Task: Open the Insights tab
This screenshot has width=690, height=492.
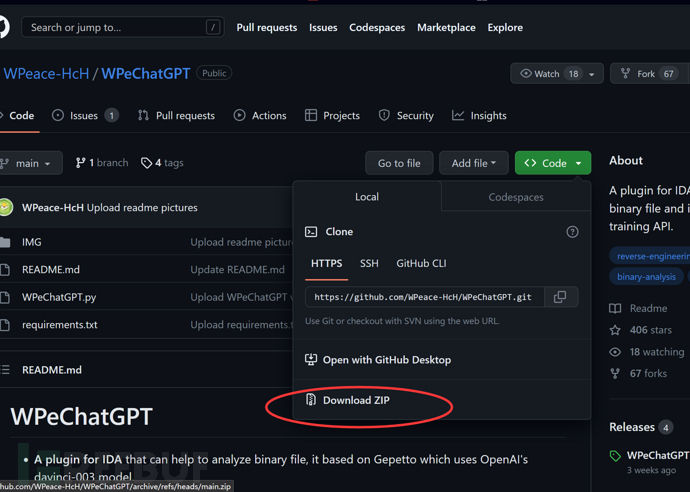Action: click(479, 116)
